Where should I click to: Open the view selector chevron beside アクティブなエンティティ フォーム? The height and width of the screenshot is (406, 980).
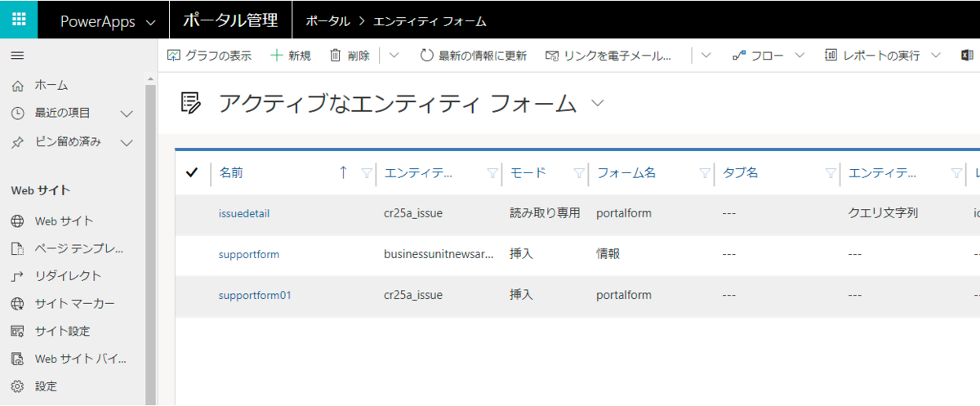(x=598, y=103)
